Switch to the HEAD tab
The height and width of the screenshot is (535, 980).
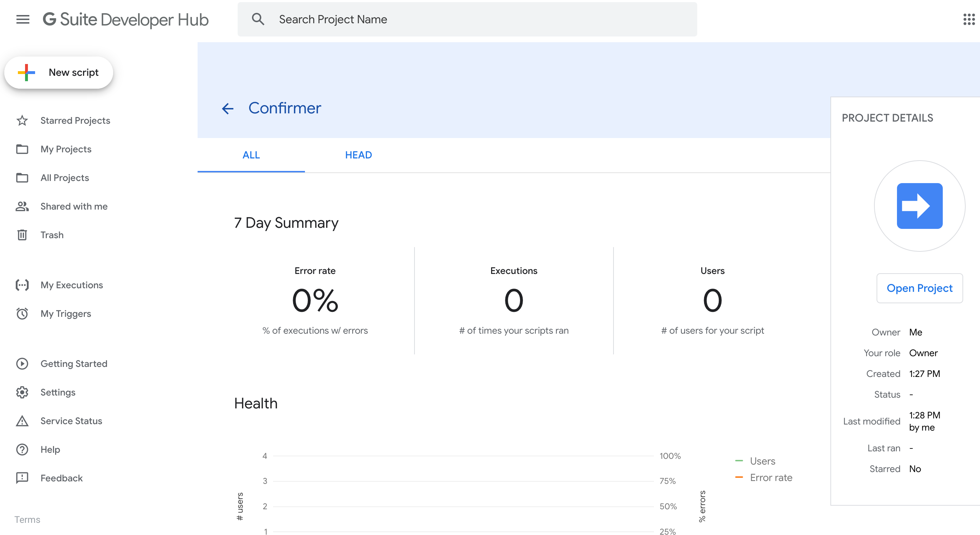coord(358,155)
